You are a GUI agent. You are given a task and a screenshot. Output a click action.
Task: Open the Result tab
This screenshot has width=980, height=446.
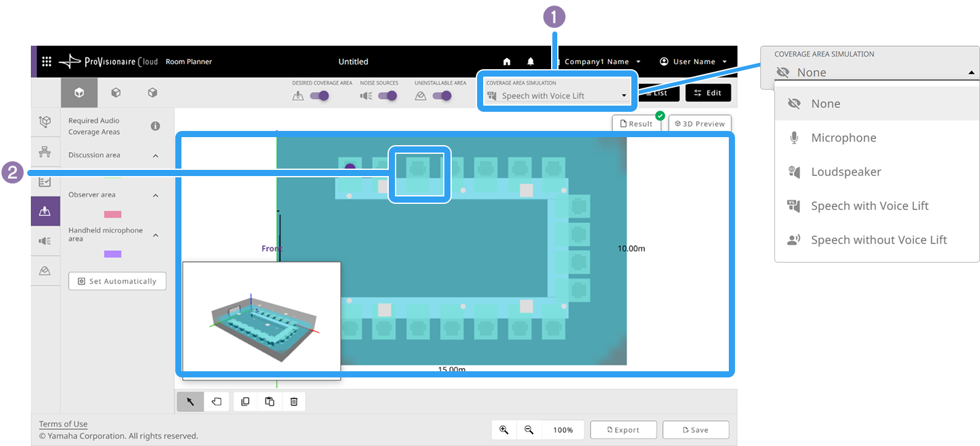point(636,124)
